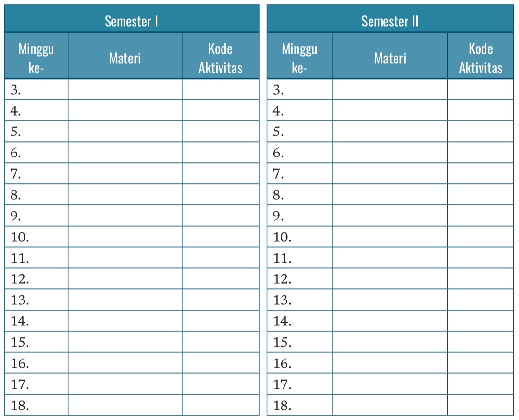519x420 pixels.
Task: Select the Materi cell for week 15, Semester I
Action: 125,342
